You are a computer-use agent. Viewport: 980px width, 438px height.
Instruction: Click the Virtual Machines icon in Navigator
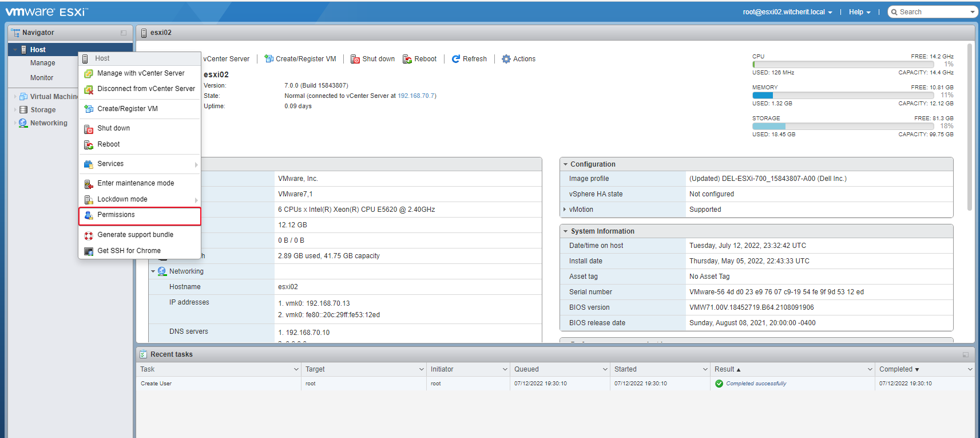coord(23,97)
